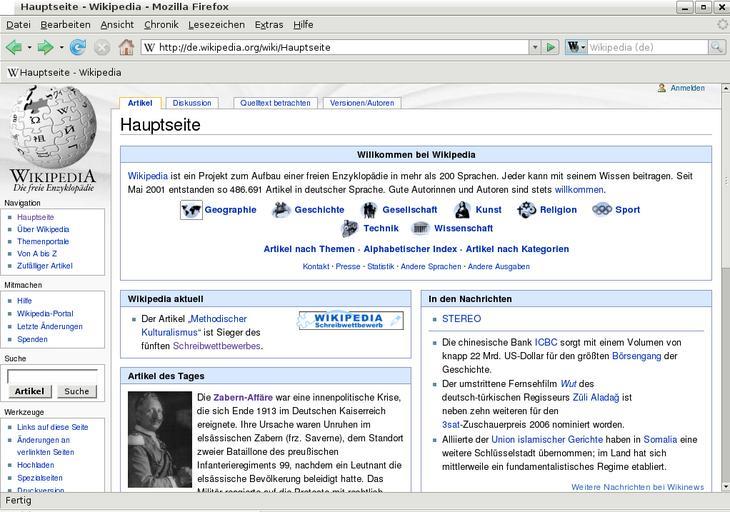Expand the Back button history dropdown
The image size is (730, 512).
tap(28, 47)
